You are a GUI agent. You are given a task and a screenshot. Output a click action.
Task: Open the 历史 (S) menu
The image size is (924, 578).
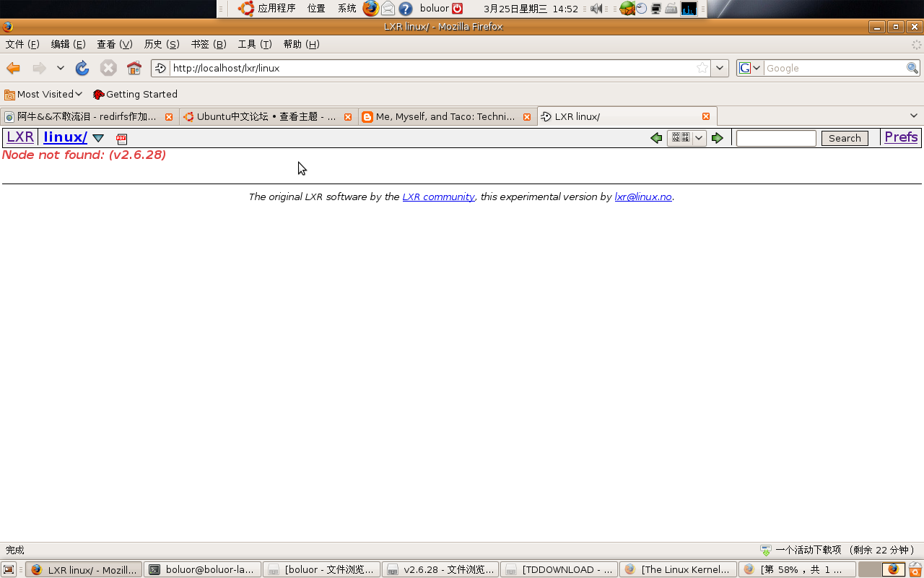coord(162,44)
